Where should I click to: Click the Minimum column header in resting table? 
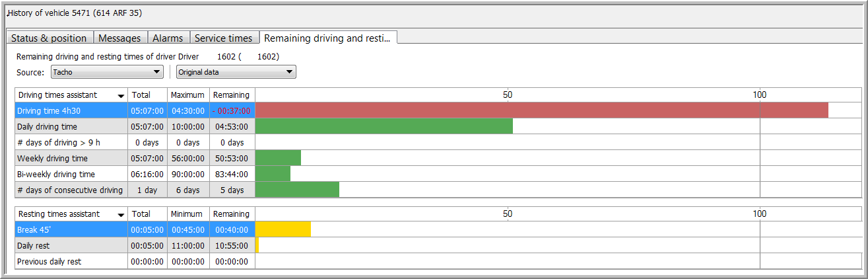[x=187, y=214]
